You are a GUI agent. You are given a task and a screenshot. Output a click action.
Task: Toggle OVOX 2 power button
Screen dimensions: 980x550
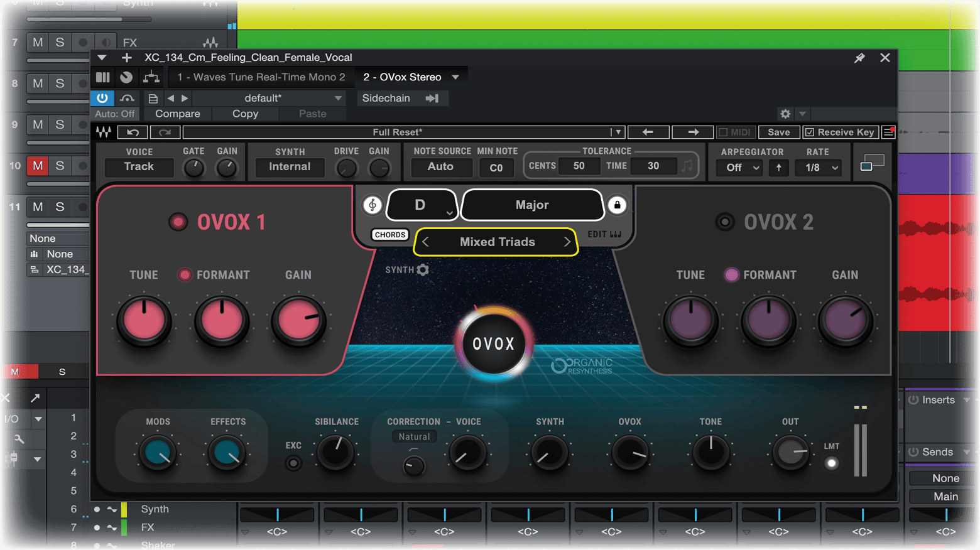click(x=725, y=222)
